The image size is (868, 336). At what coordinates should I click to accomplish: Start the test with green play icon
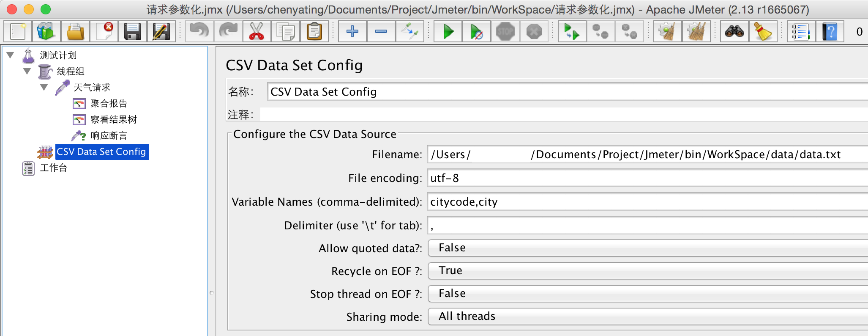point(448,31)
